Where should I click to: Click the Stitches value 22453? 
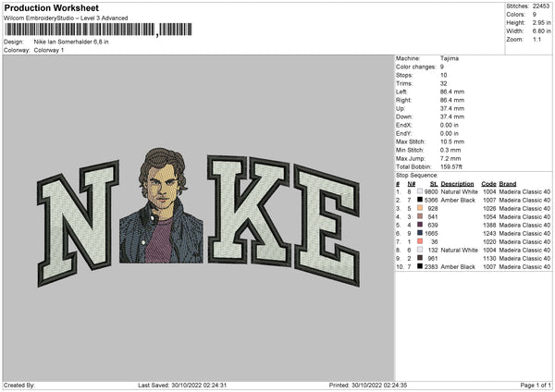coord(541,6)
